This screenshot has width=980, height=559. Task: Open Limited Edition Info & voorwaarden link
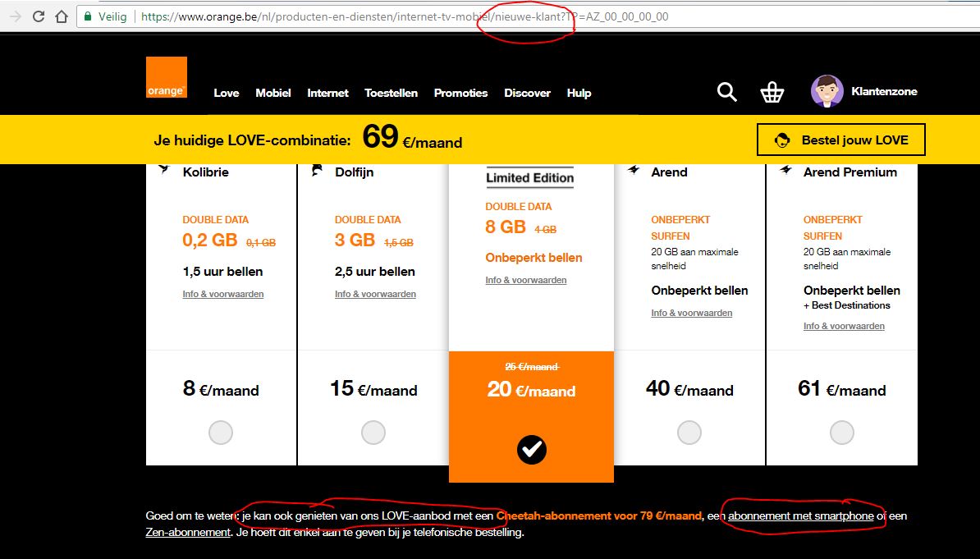click(526, 280)
